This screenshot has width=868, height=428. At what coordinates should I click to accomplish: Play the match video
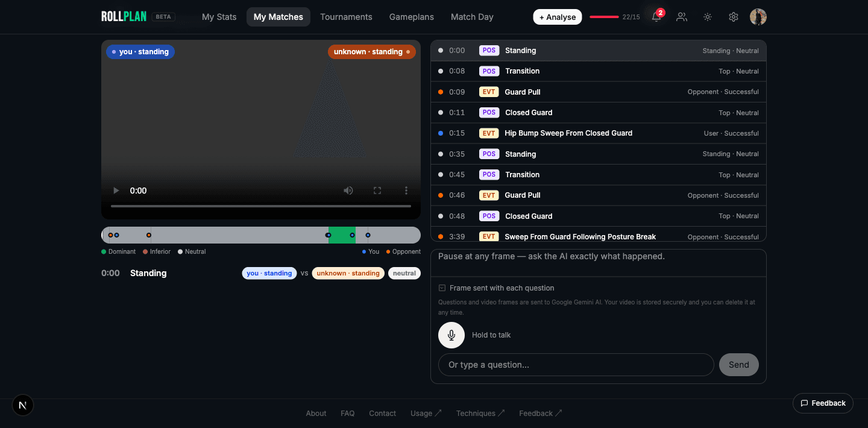(116, 190)
